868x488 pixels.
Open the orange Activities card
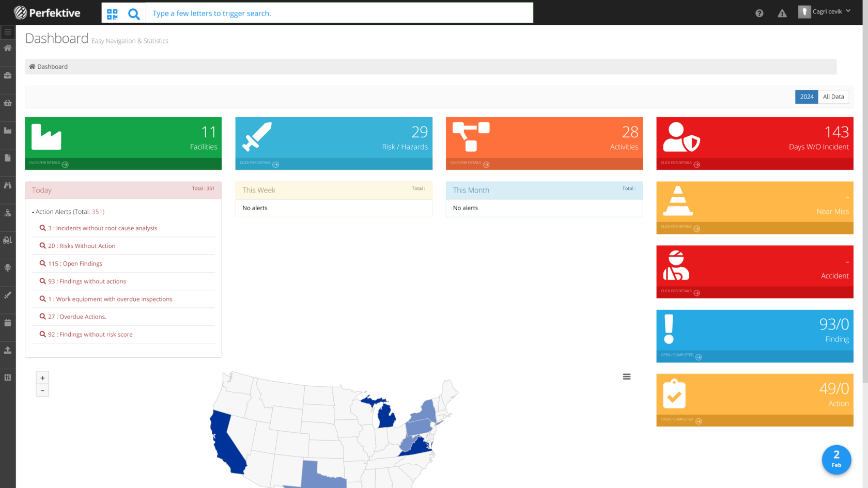pos(545,144)
